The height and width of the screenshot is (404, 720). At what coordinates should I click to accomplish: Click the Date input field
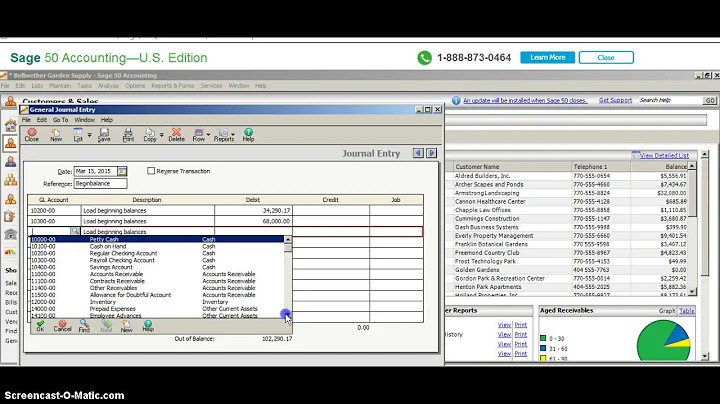point(96,171)
